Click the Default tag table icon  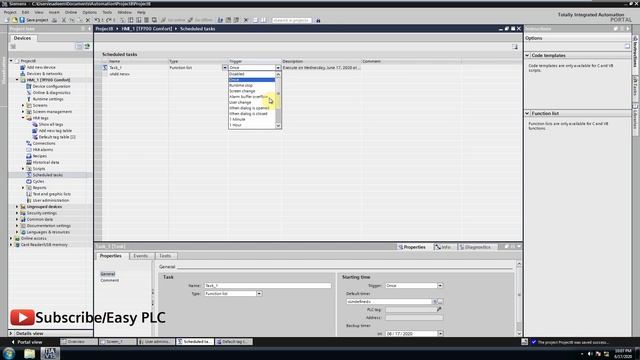pyautogui.click(x=35, y=137)
